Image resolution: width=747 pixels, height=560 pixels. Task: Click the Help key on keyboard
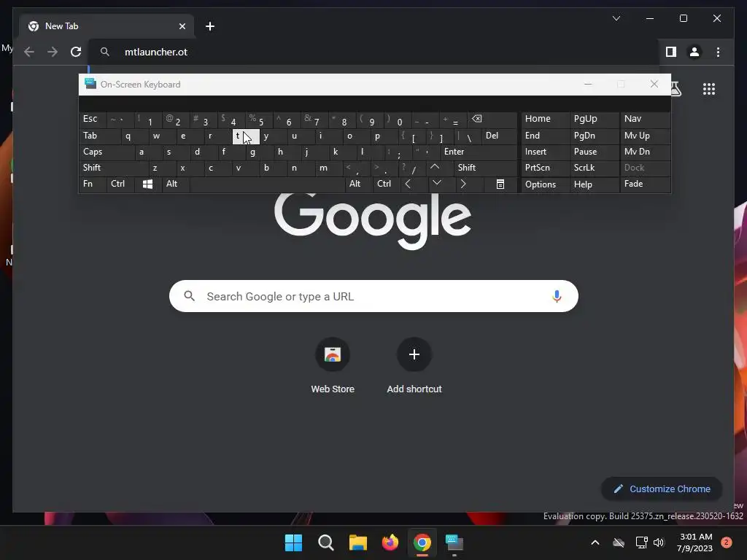(x=594, y=184)
